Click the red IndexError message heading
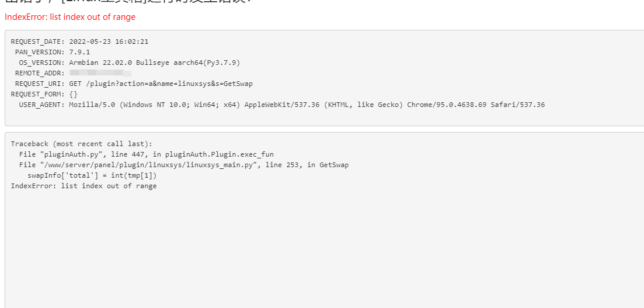This screenshot has width=644, height=308. click(x=69, y=17)
